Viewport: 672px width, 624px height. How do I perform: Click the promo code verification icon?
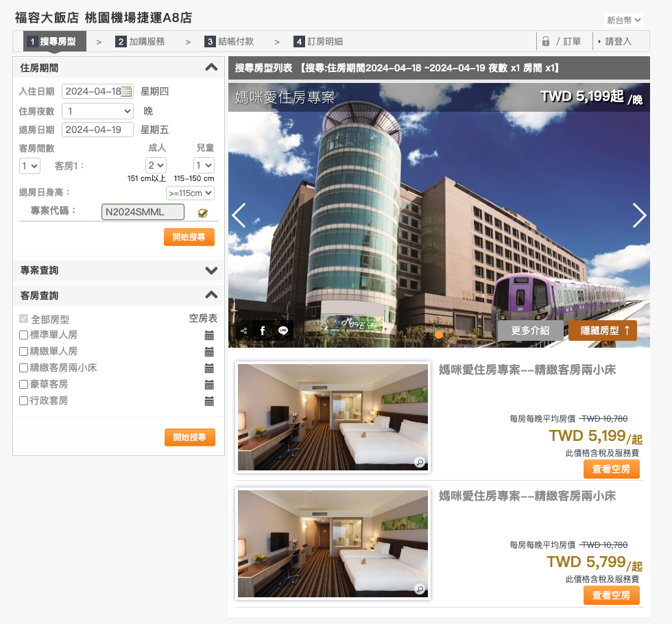203,213
